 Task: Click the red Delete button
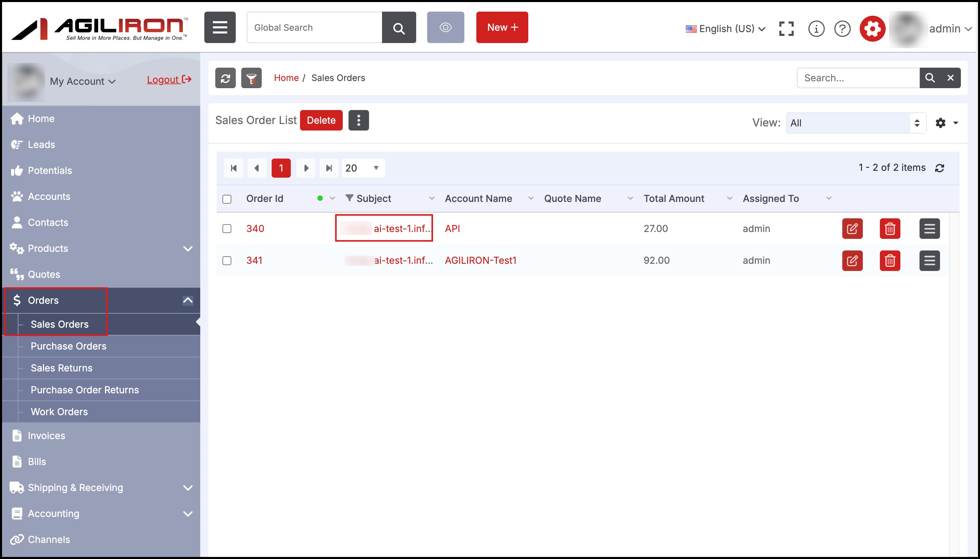[321, 120]
